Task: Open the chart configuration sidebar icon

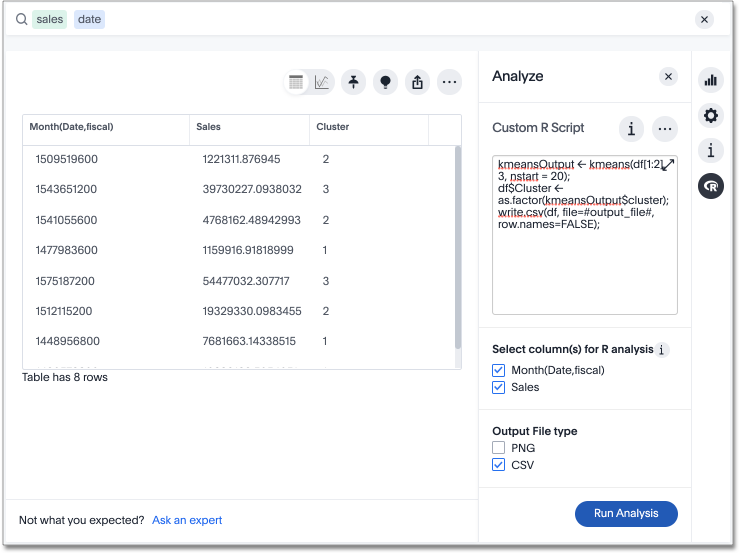Action: 711,80
